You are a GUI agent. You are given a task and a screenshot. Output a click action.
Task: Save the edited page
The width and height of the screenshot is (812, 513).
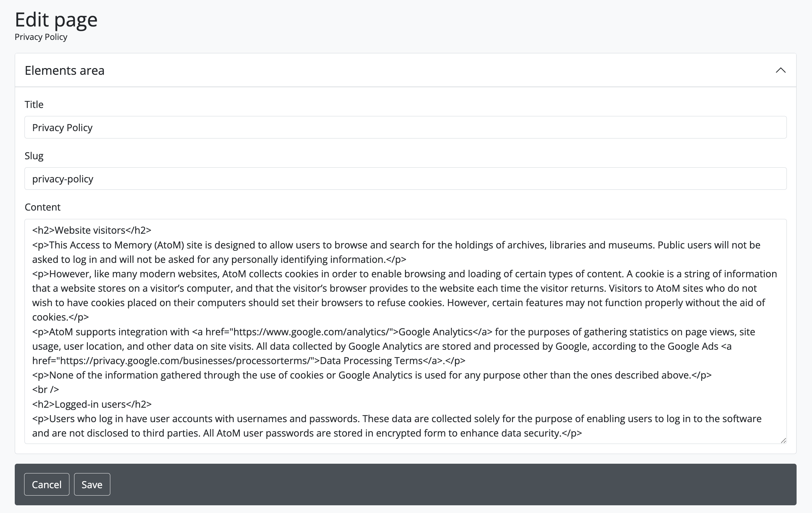92,484
